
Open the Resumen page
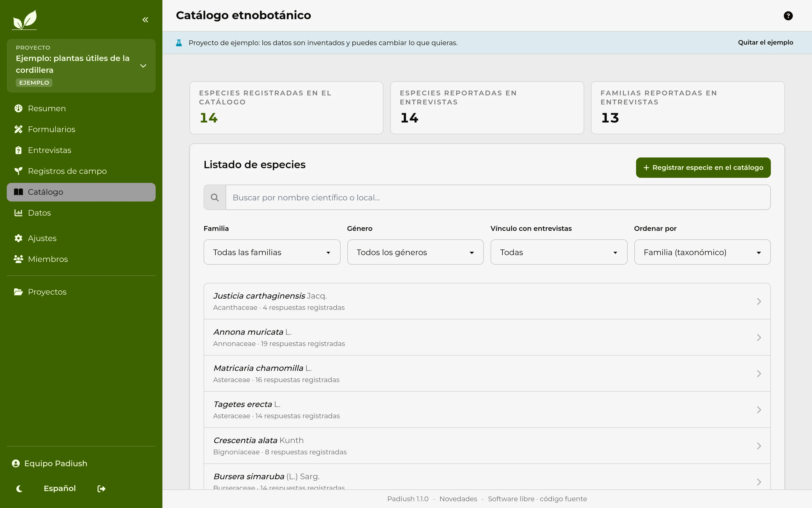pos(81,109)
